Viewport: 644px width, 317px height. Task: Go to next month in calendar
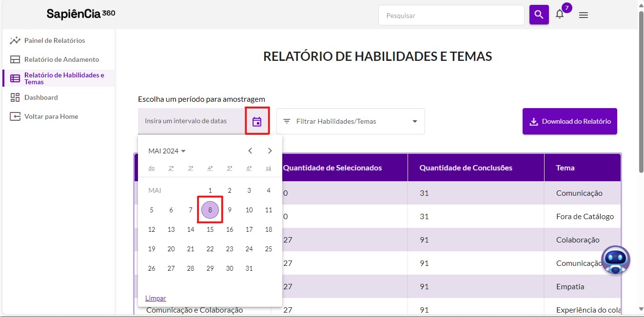tap(270, 151)
